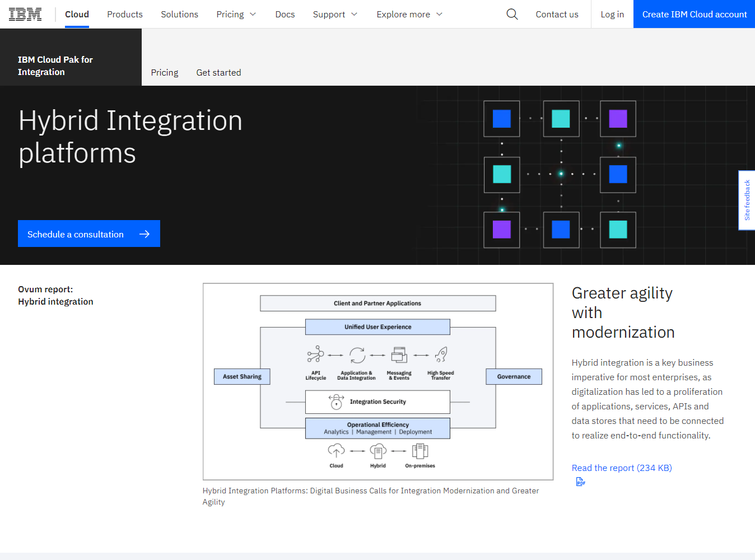Expand the Support menu
Image resolution: width=755 pixels, height=560 pixels.
pos(334,14)
